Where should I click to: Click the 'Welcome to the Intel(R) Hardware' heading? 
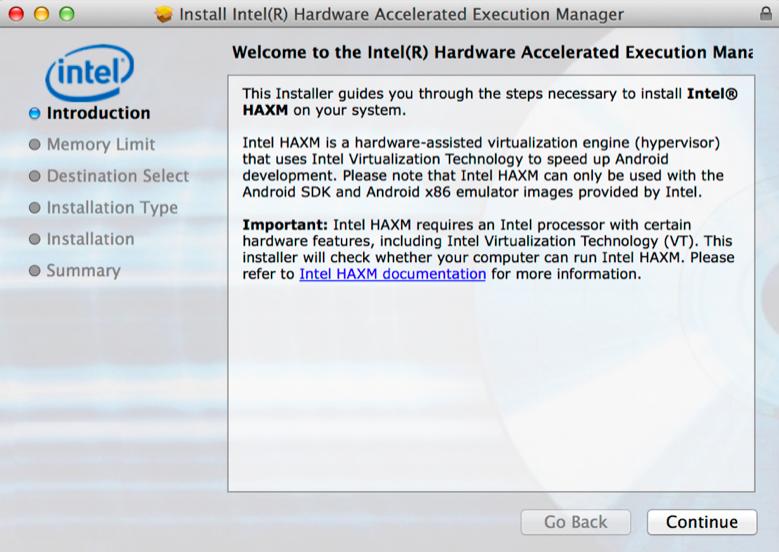pyautogui.click(x=492, y=52)
